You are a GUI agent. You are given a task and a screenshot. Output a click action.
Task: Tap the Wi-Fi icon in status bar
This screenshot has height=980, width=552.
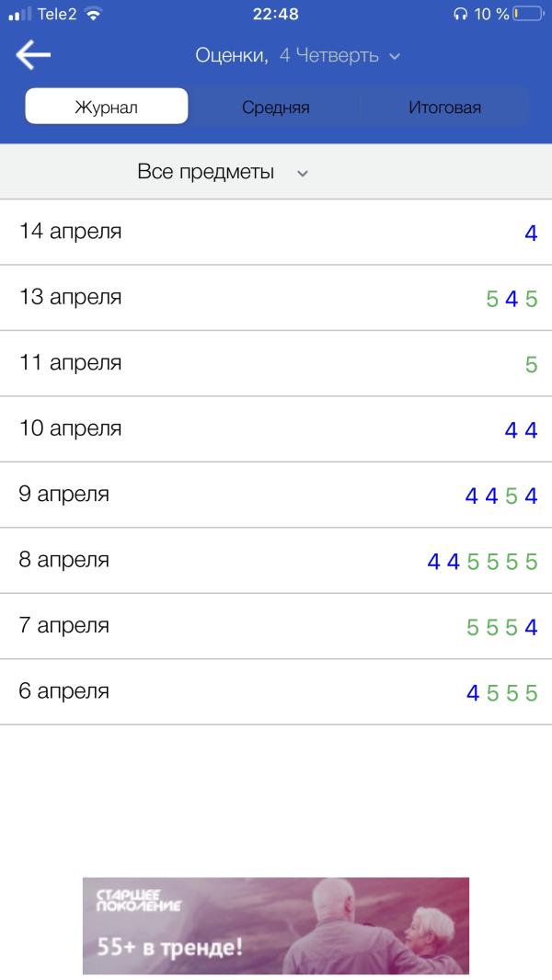click(x=93, y=14)
